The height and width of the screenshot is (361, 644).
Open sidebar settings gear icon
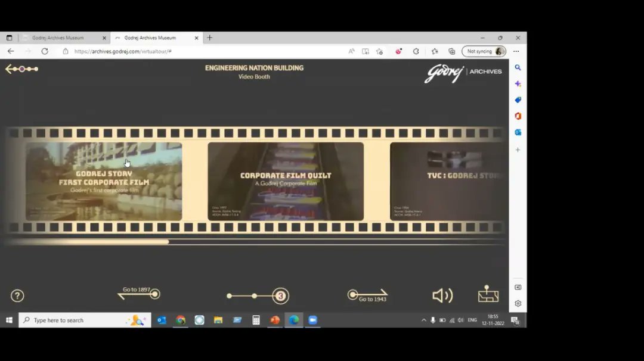coord(518,304)
